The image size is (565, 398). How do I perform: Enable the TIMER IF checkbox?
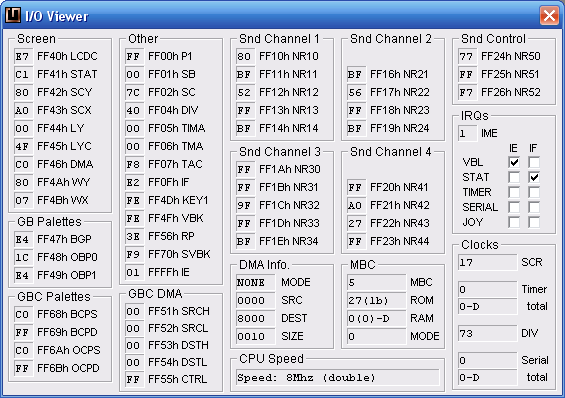(534, 192)
